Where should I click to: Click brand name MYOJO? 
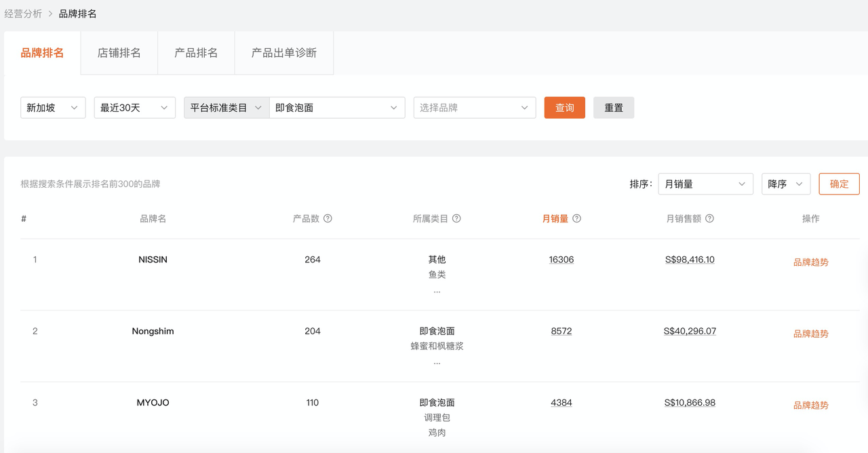(x=153, y=403)
